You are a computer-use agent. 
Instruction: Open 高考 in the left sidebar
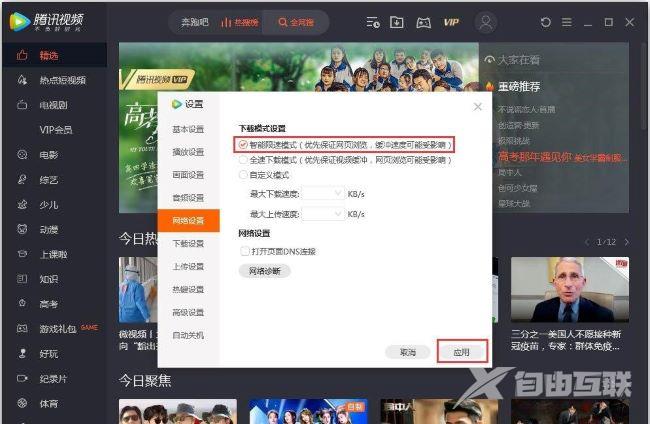55,304
